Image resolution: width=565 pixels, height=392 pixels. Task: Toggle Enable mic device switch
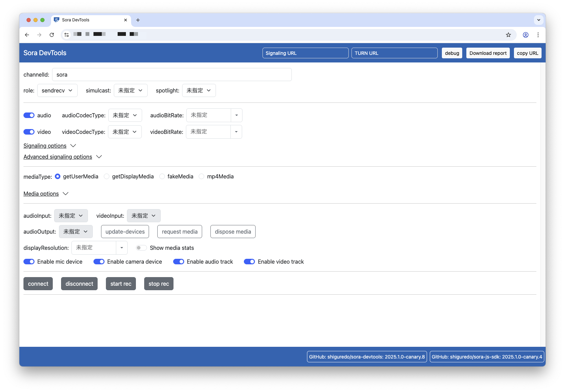tap(29, 262)
